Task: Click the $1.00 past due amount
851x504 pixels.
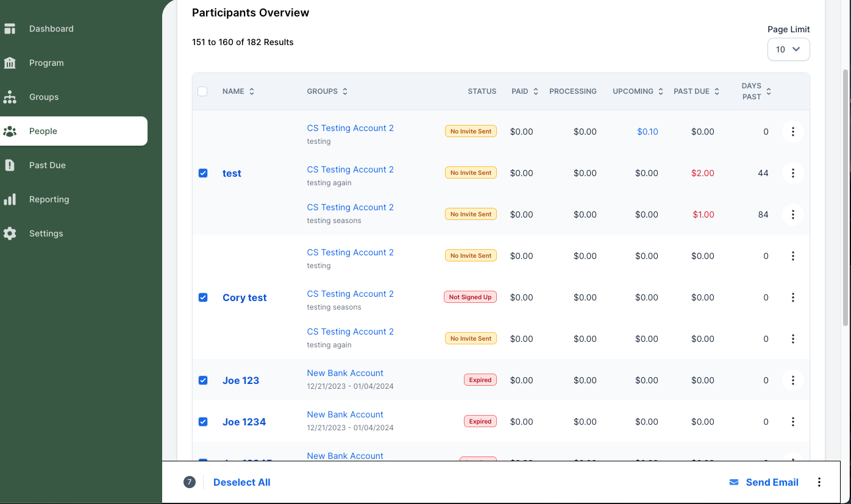Action: pos(703,215)
